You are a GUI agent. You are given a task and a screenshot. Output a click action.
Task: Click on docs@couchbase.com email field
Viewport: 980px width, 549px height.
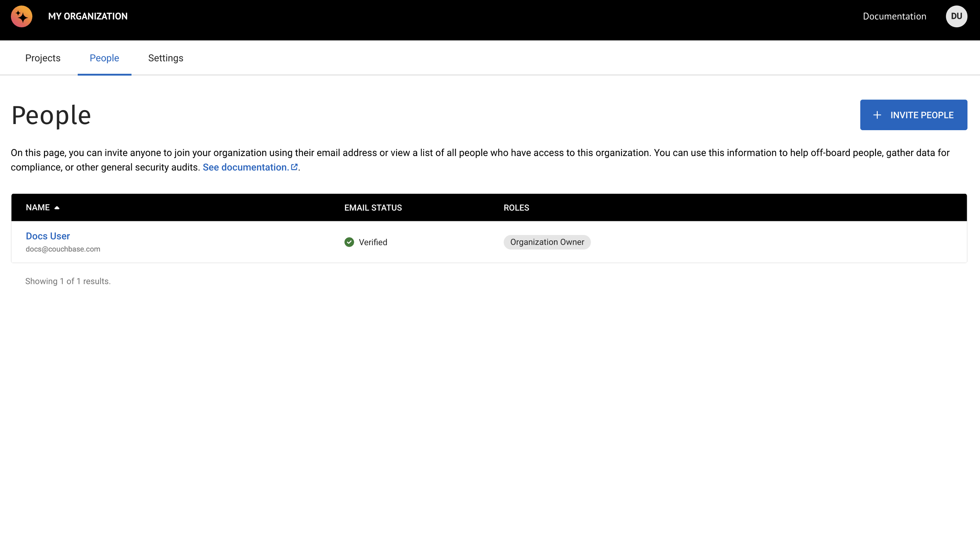63,248
